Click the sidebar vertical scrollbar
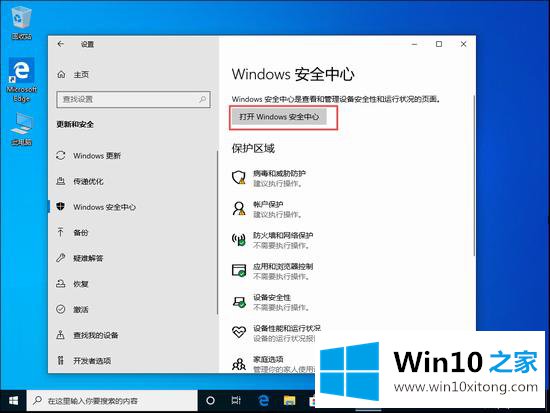The image size is (550, 413). tap(217, 232)
